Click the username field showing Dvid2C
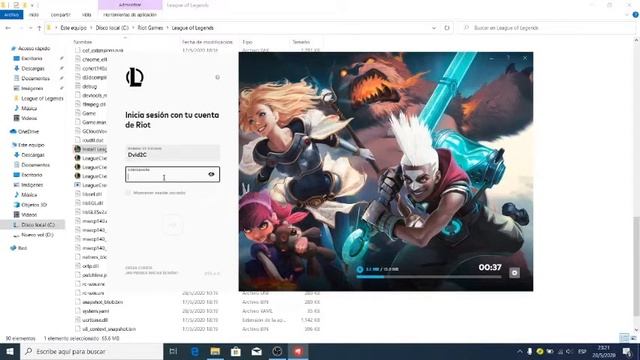The height and width of the screenshot is (360, 640). (x=172, y=152)
